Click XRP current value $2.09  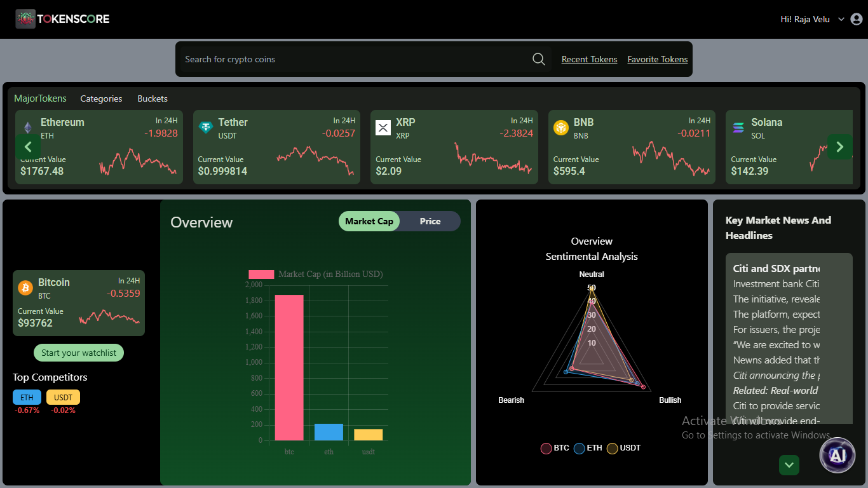click(388, 171)
